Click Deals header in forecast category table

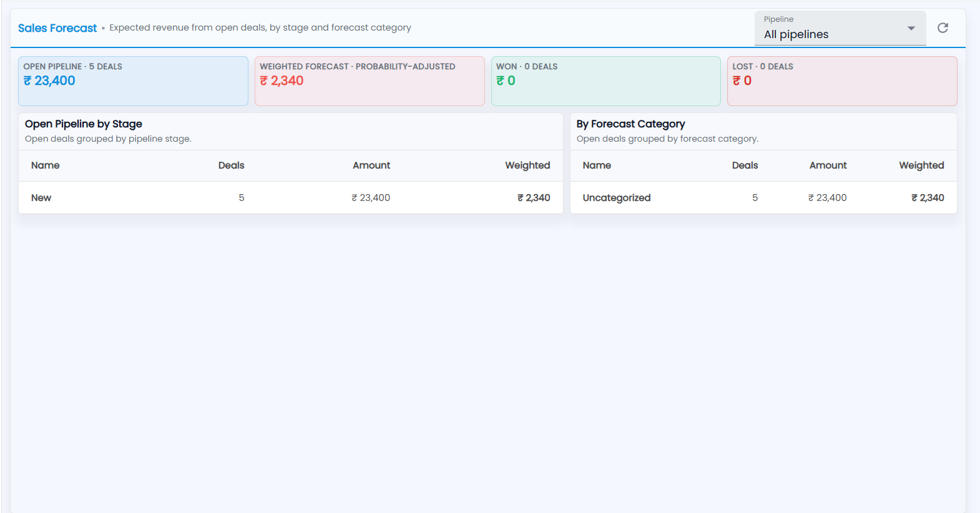[x=745, y=165]
